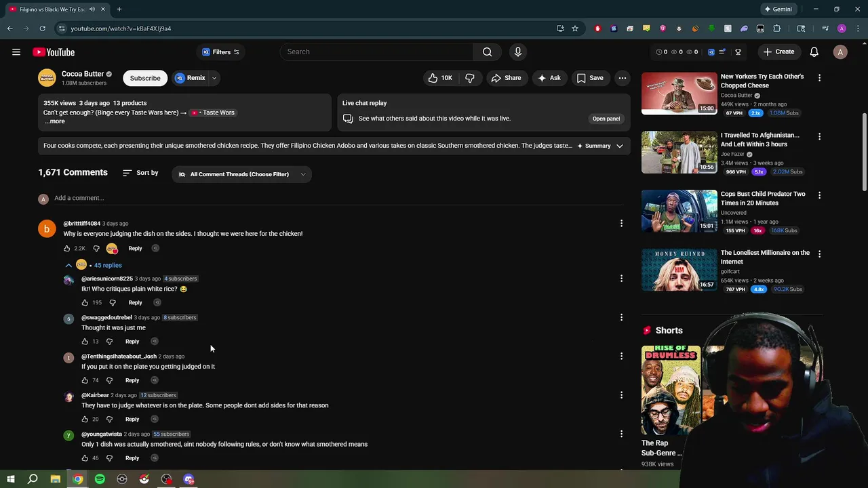Click the Remix button
This screenshot has height=488, width=868.
tap(190, 78)
